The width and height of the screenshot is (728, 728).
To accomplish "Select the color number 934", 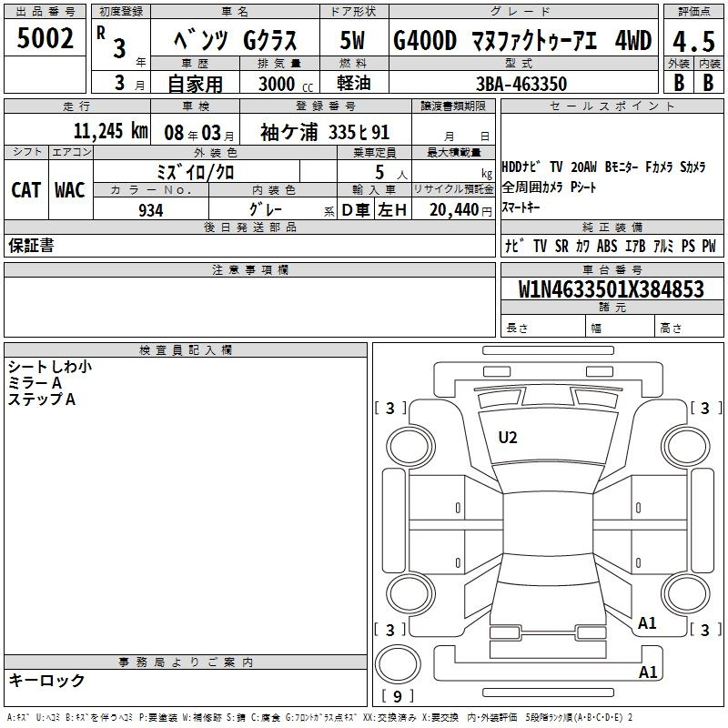I will [x=151, y=210].
